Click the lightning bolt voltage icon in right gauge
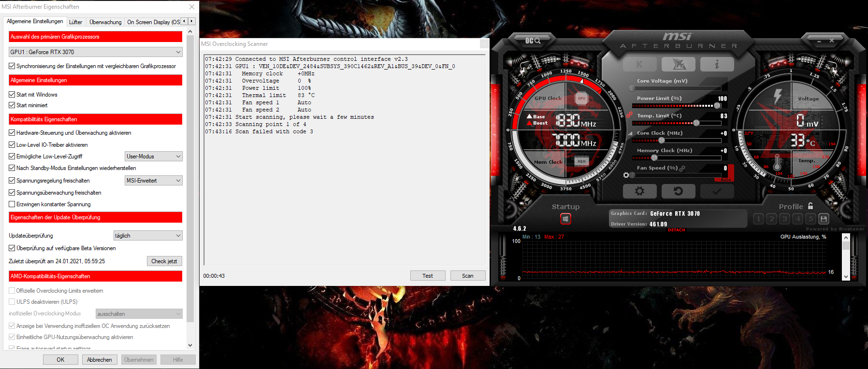 pos(777,96)
